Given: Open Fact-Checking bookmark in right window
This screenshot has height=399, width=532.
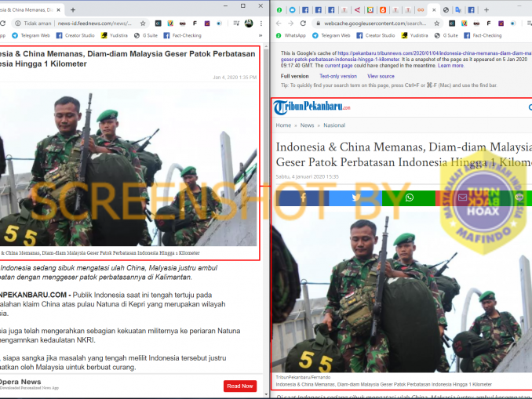Looking at the screenshot, I should tap(483, 35).
